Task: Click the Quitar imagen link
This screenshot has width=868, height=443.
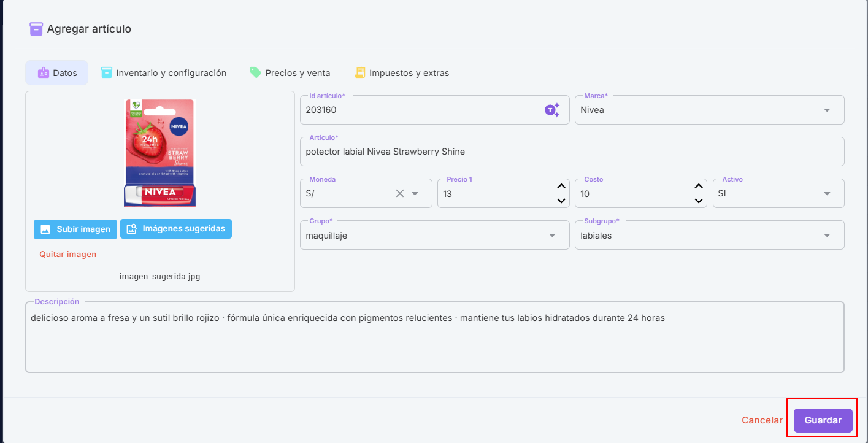Action: pos(68,254)
